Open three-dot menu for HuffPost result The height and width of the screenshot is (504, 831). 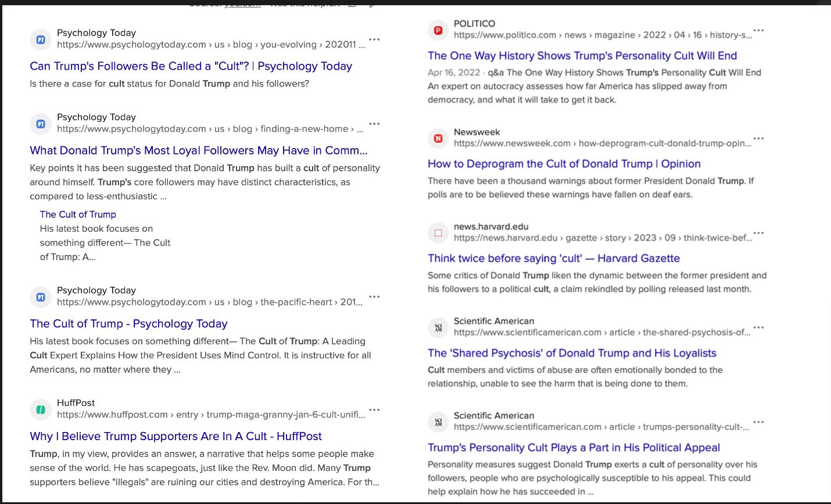[x=374, y=409]
